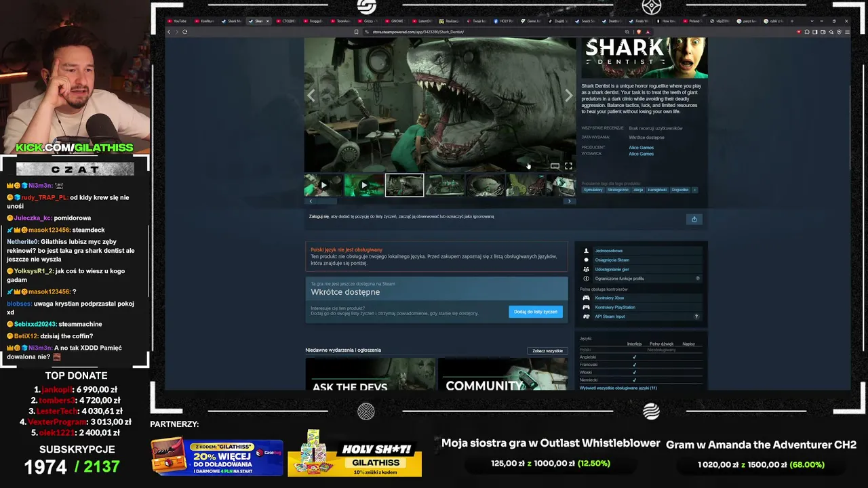The width and height of the screenshot is (868, 488).
Task: Go back using the browser back arrow
Action: [x=169, y=32]
